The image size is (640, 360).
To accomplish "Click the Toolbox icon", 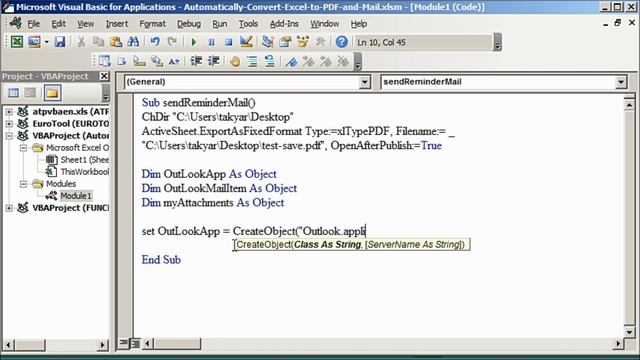I will (320, 42).
